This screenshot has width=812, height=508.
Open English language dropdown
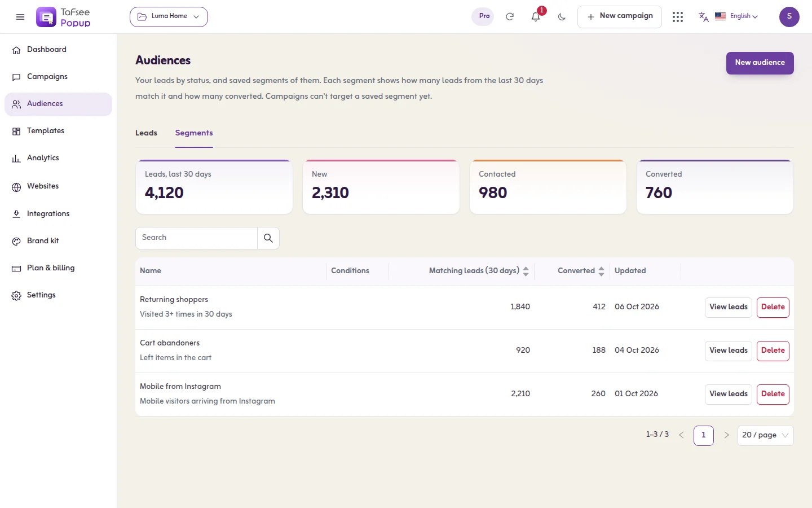[x=736, y=16]
